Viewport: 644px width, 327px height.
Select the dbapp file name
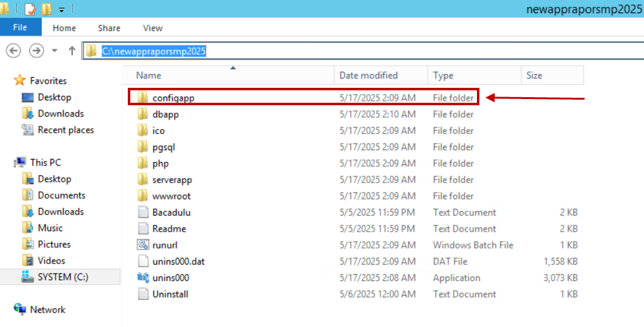pos(165,115)
